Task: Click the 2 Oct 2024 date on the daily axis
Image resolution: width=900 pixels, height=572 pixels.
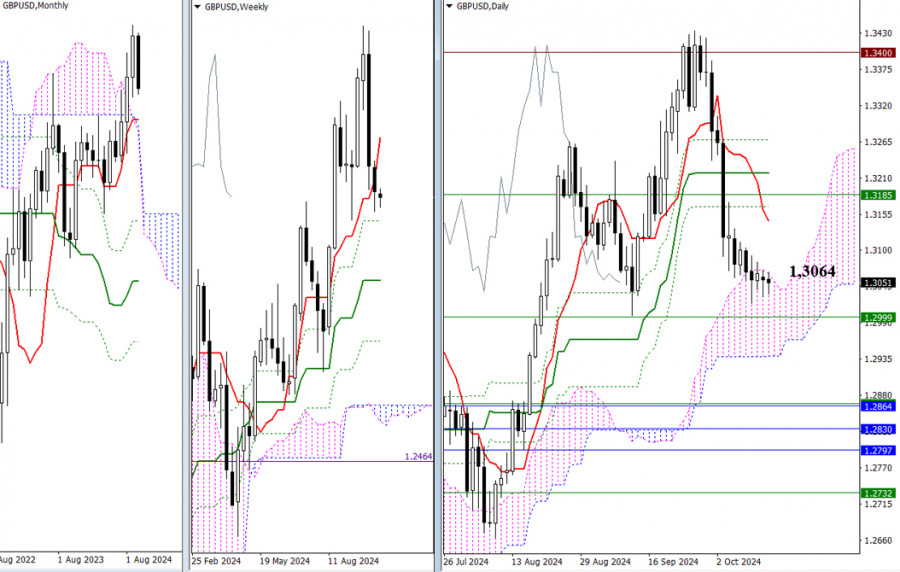Action: [738, 561]
